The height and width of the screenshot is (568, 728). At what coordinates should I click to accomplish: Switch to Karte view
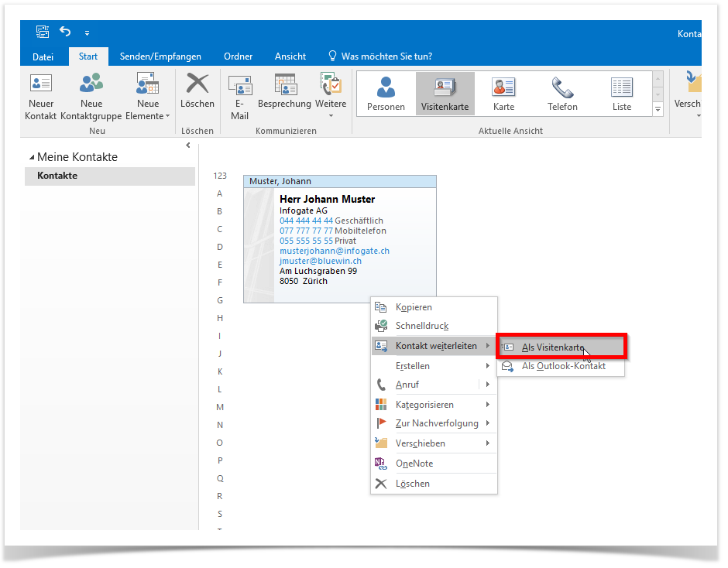tap(503, 94)
